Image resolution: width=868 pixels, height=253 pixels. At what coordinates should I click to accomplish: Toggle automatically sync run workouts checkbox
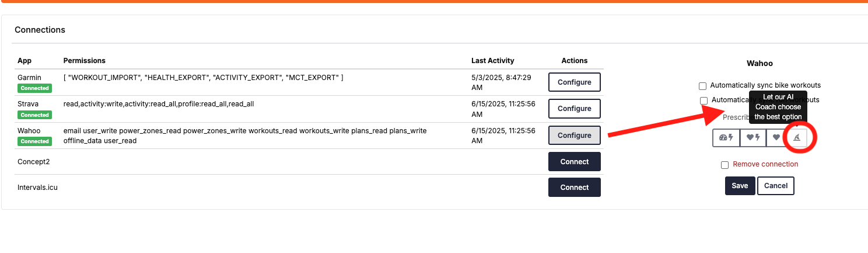704,100
